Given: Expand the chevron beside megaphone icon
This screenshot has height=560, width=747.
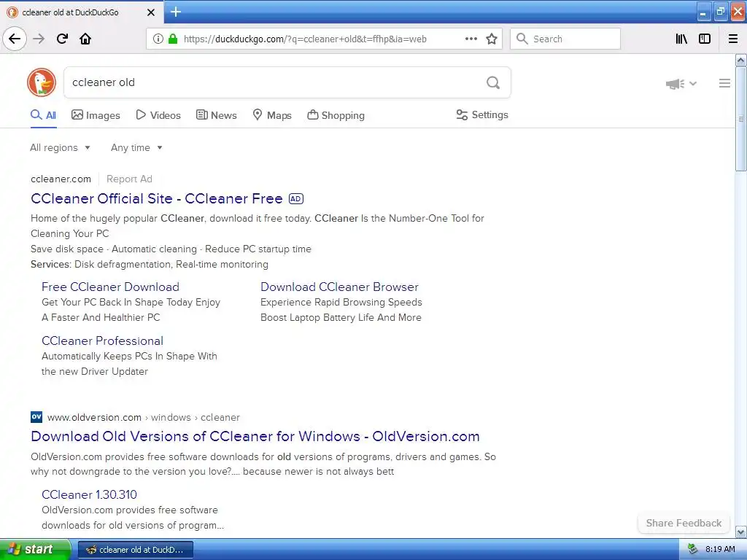Looking at the screenshot, I should point(693,84).
